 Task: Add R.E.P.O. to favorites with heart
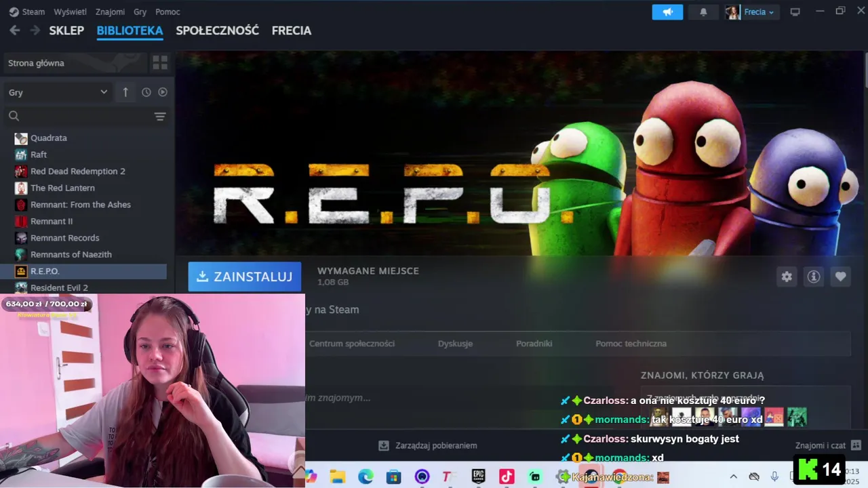tap(841, 277)
